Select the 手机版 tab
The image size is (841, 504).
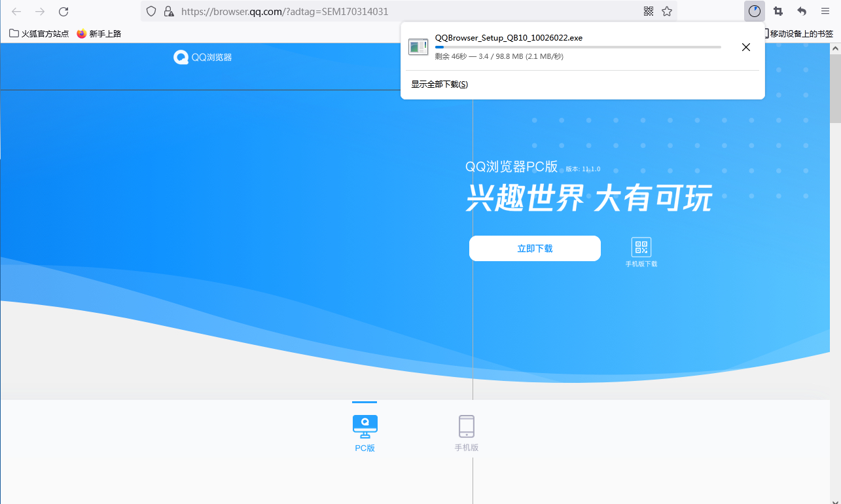coord(467,433)
